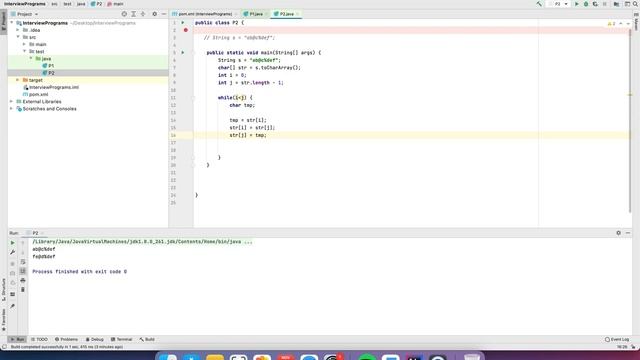Image resolution: width=640 pixels, height=360 pixels.
Task: Select P2 class in project tree
Action: click(48, 73)
